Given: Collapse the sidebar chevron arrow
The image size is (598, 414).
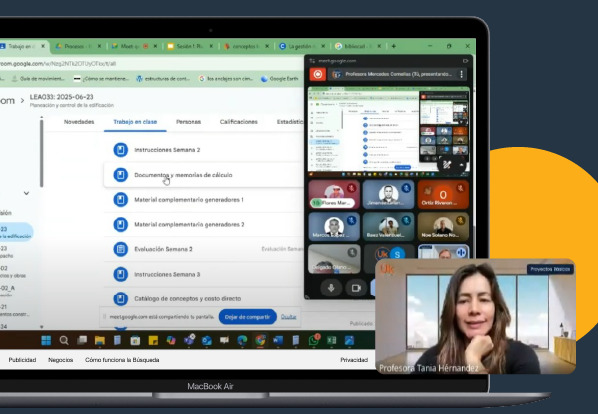Looking at the screenshot, I should [26, 193].
